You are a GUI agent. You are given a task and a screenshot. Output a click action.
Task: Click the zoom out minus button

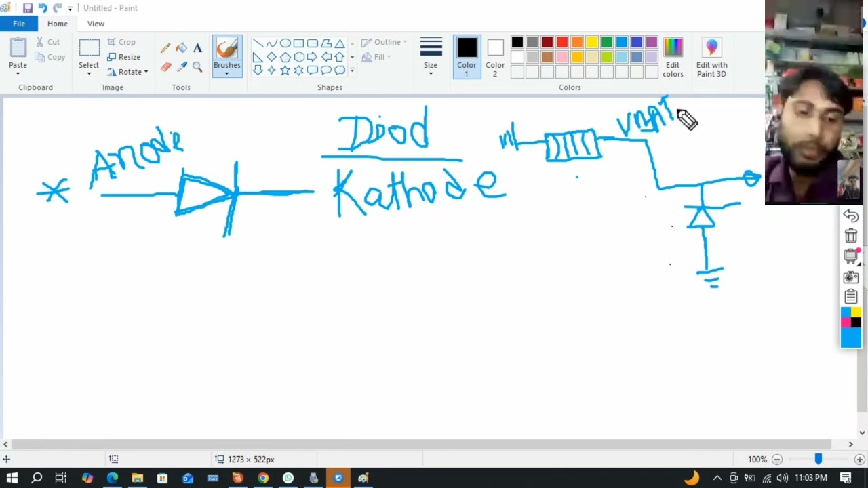[777, 460]
